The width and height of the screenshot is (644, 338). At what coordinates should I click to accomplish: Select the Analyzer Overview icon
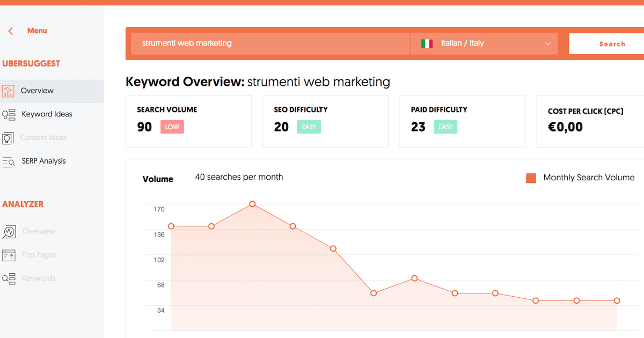tap(9, 231)
